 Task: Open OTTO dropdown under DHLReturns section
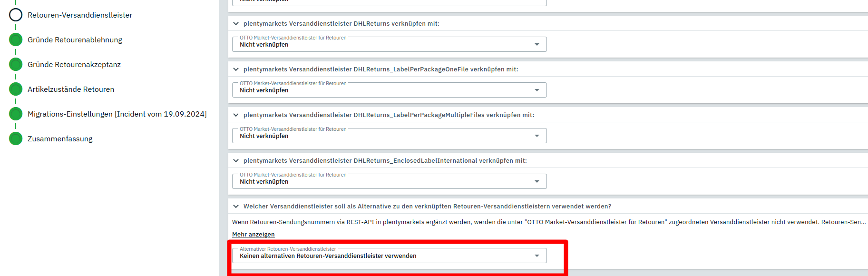(389, 45)
